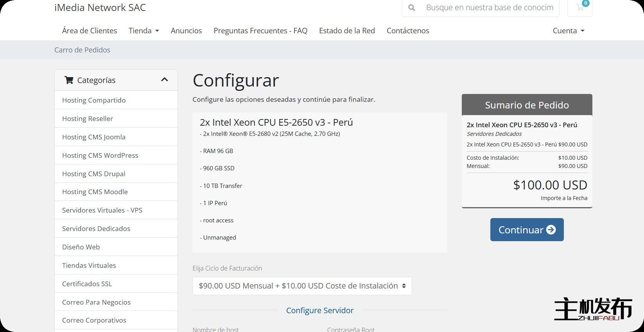Focus the knowledge base search field
This screenshot has height=332, width=644.
(490, 7)
